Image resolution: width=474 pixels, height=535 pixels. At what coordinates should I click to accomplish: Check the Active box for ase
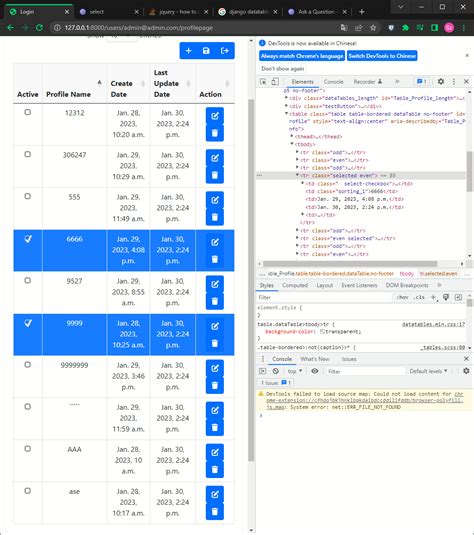(x=28, y=491)
